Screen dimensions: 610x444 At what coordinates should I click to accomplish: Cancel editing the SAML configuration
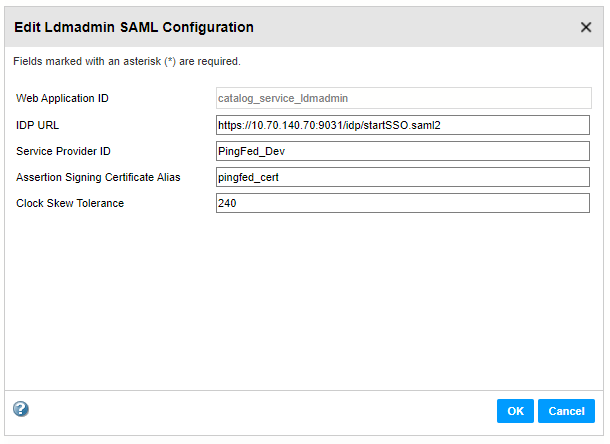pyautogui.click(x=566, y=411)
